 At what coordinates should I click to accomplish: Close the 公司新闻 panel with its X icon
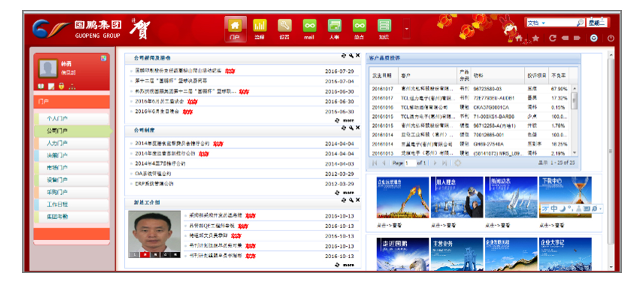coord(358,56)
